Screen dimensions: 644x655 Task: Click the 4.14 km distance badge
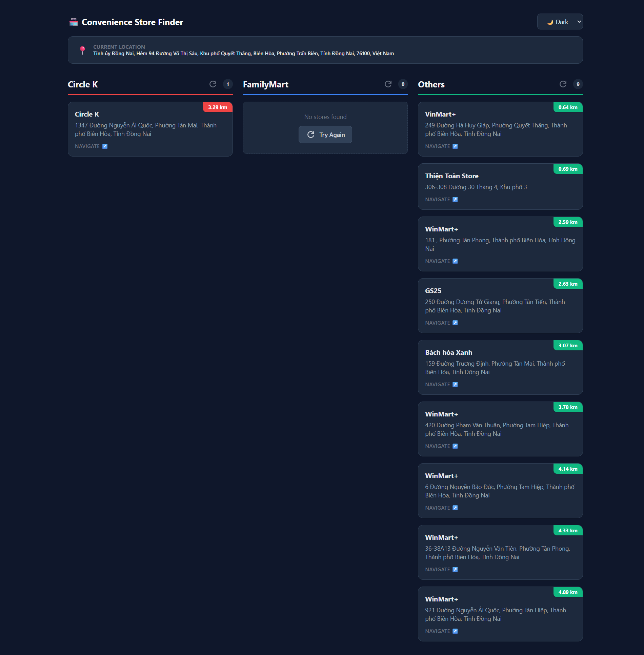pos(568,469)
